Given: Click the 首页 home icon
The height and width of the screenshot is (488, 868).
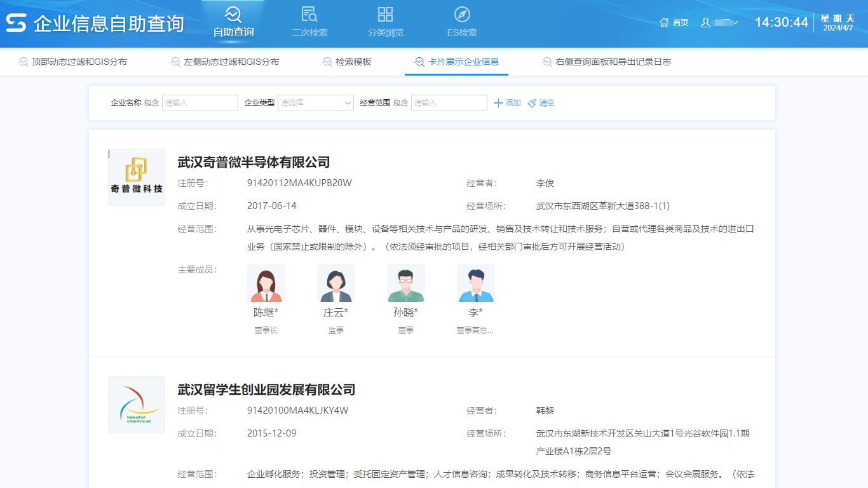Looking at the screenshot, I should pos(664,22).
